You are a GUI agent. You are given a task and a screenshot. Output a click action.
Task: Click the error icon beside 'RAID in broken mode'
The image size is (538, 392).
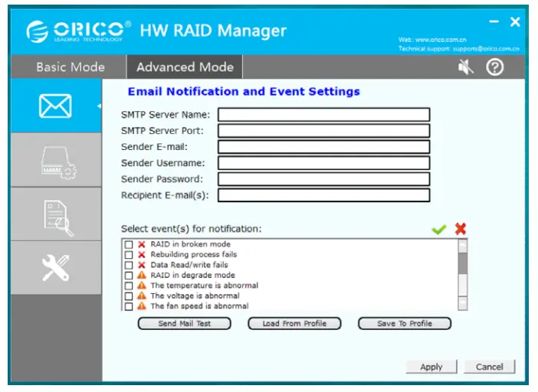click(x=141, y=244)
